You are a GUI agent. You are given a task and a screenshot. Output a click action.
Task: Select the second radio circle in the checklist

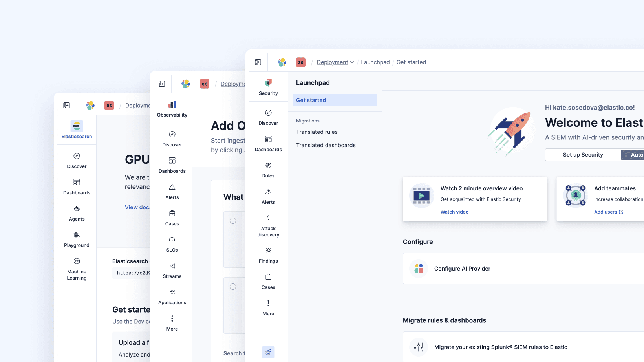(233, 286)
